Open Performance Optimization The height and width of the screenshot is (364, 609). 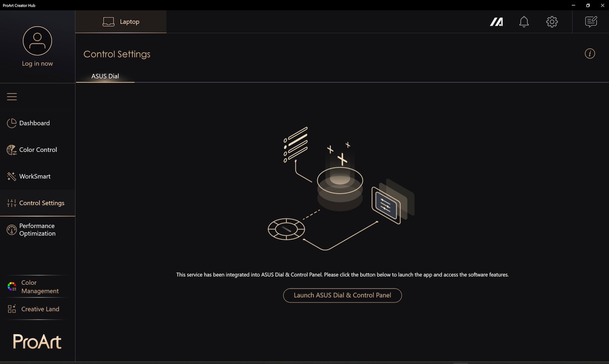(37, 230)
